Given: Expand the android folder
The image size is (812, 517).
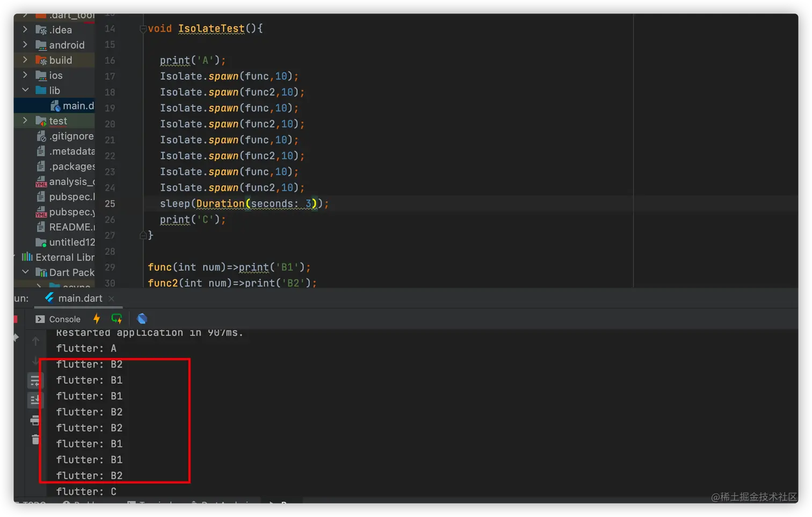Looking at the screenshot, I should pos(25,45).
